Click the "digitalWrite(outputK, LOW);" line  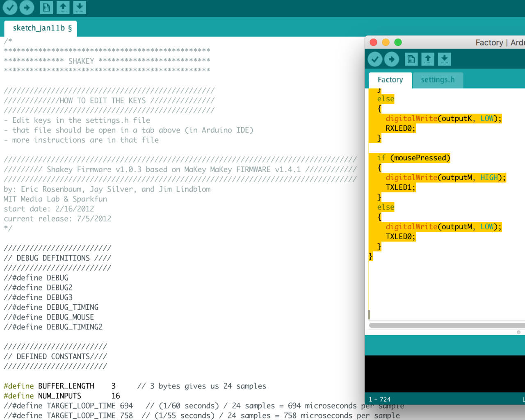click(x=444, y=119)
